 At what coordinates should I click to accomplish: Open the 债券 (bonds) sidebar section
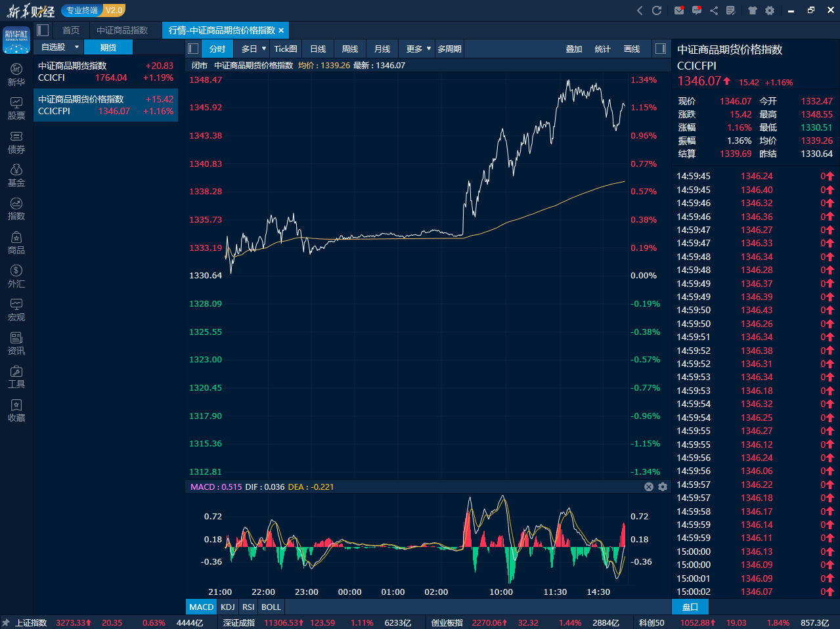pyautogui.click(x=16, y=142)
